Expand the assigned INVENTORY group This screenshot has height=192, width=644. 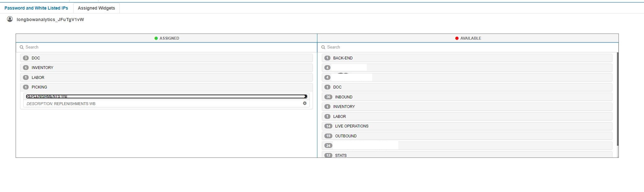(42, 68)
